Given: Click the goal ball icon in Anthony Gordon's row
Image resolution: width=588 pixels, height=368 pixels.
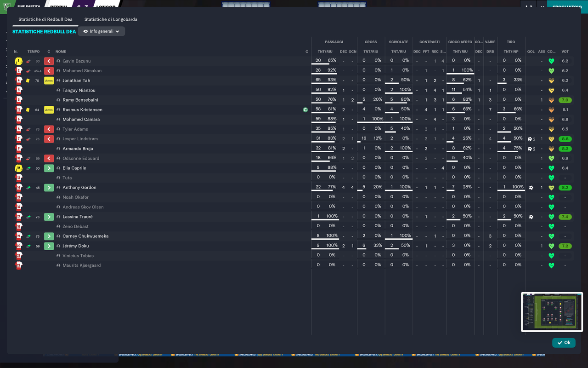Looking at the screenshot, I should 531,188.
